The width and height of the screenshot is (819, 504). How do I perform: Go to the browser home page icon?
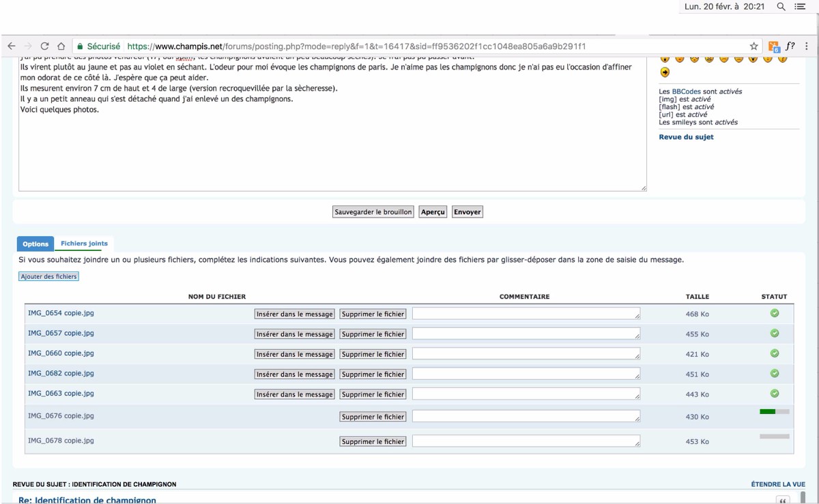coord(61,46)
